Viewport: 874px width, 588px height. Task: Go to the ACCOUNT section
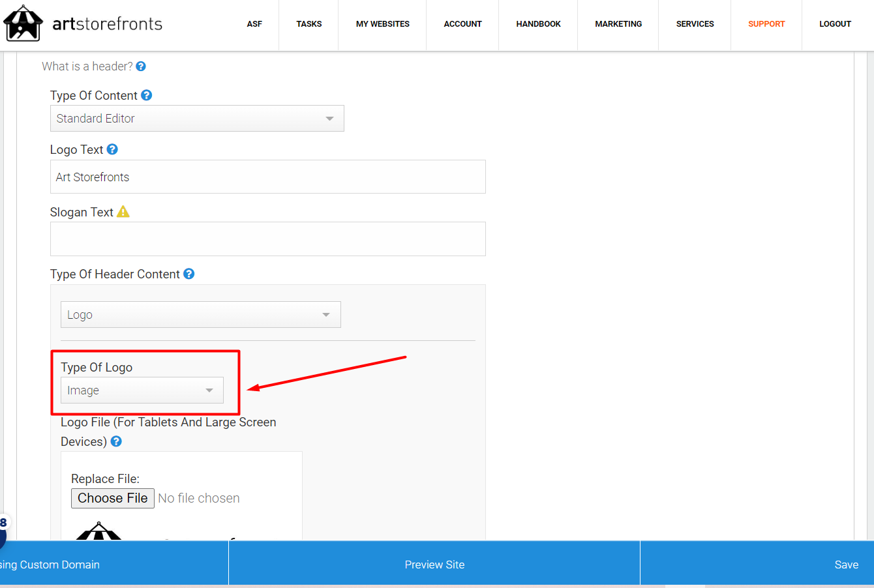coord(462,24)
